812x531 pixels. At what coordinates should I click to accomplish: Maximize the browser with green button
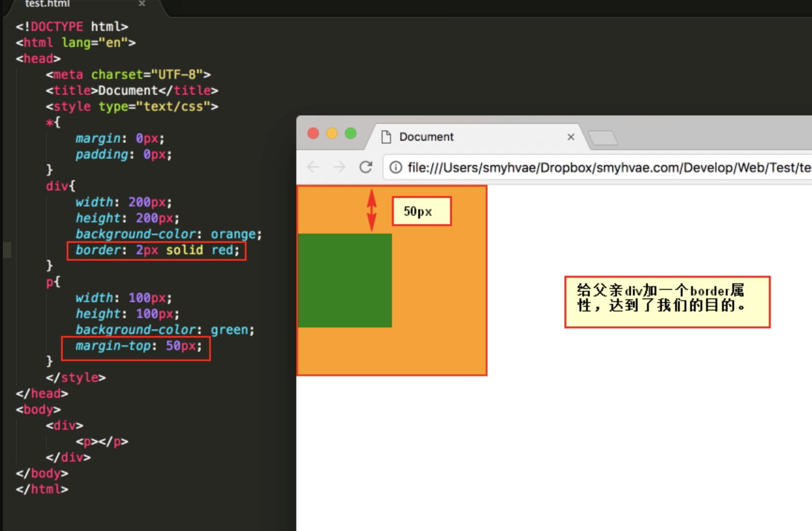(x=351, y=134)
